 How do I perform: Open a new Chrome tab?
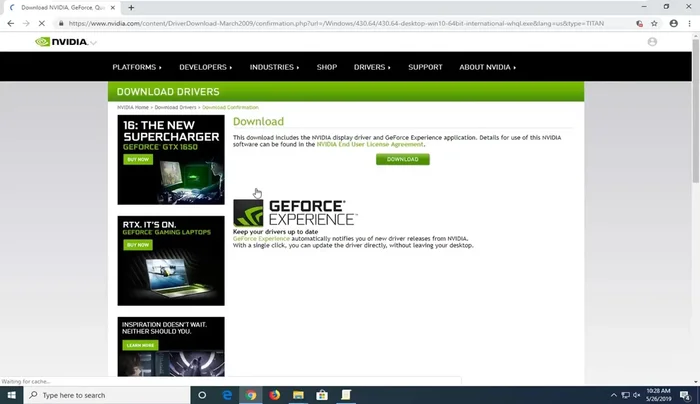coord(131,7)
